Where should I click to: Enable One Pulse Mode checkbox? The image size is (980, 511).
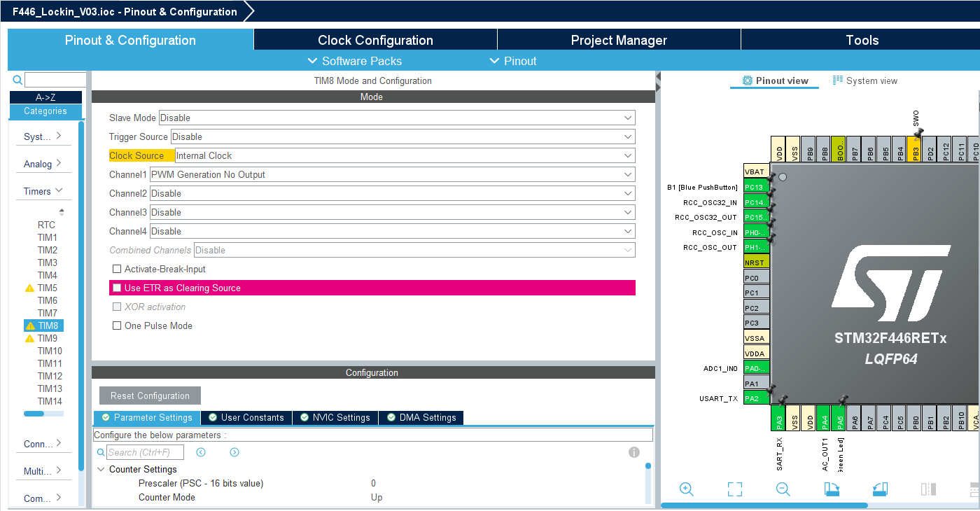click(117, 325)
